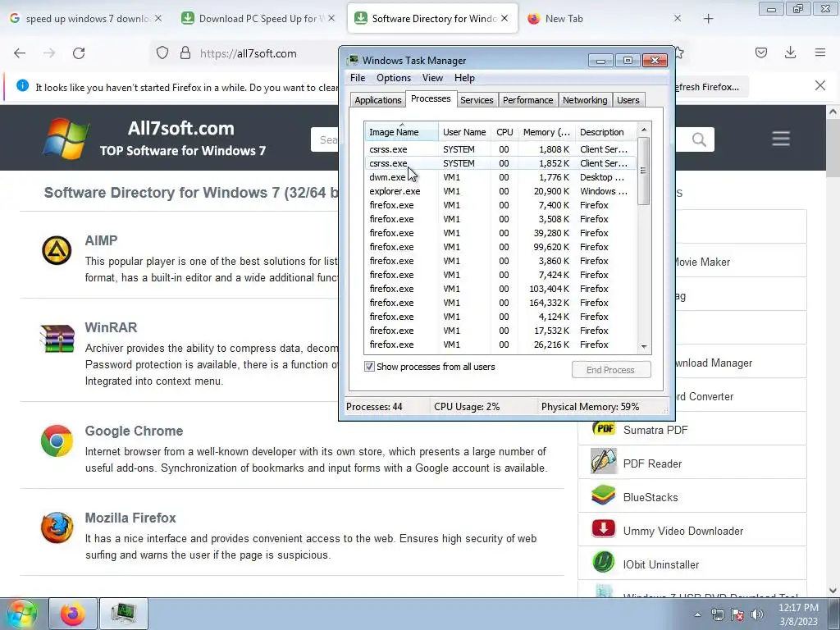Switch to 'Software Directory for Windows' browser tab
The width and height of the screenshot is (840, 630).
point(432,19)
